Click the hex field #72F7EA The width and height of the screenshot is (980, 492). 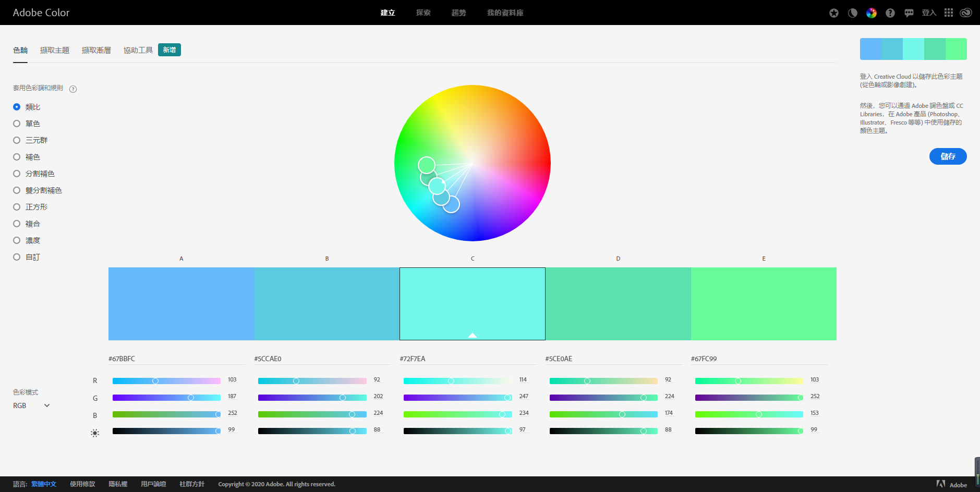pos(468,359)
